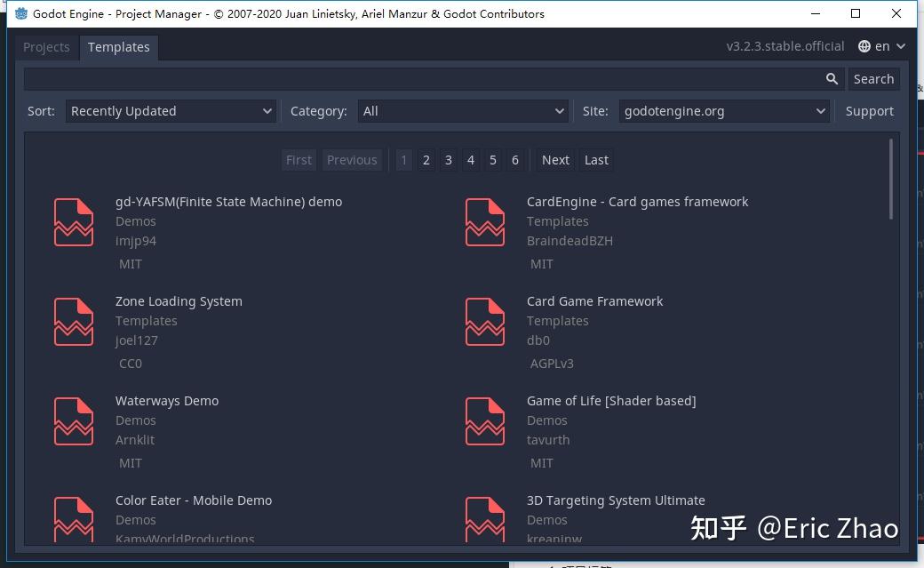The image size is (924, 568).
Task: Click the magnifier search icon
Action: (x=832, y=78)
